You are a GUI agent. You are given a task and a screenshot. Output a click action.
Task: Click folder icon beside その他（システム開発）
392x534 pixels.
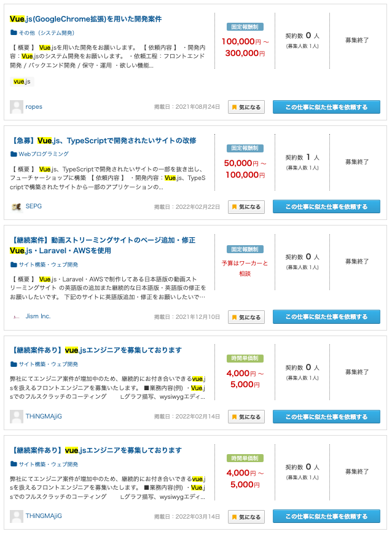(x=14, y=33)
